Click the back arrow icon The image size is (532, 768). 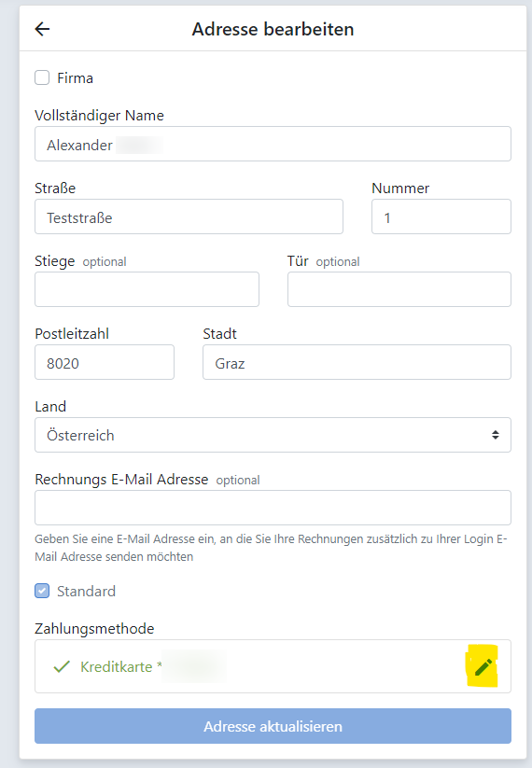pos(42,29)
